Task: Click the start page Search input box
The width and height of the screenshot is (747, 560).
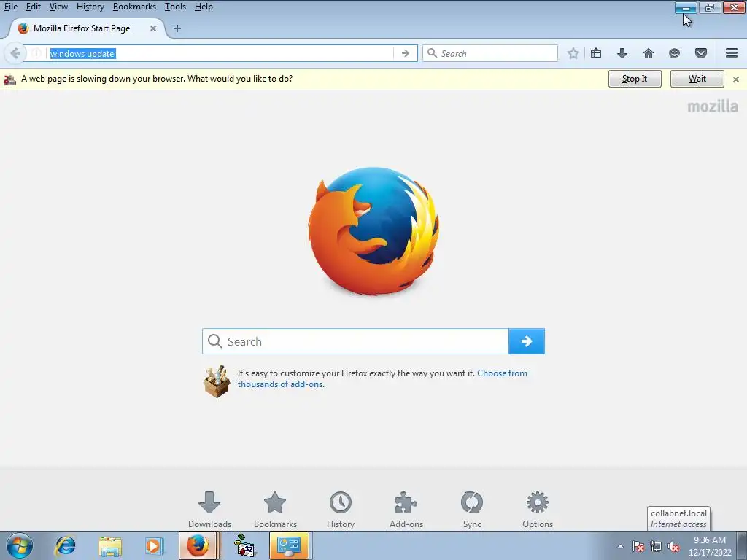Action: [x=355, y=341]
